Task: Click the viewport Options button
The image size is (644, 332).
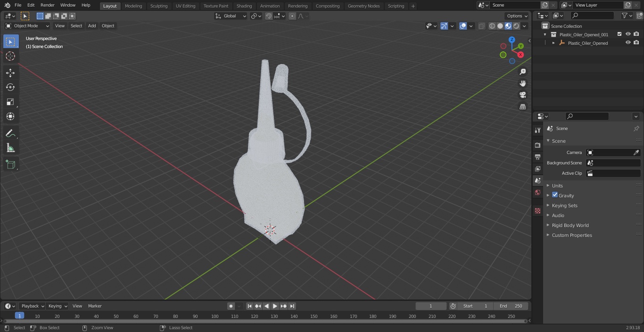Action: [517, 16]
